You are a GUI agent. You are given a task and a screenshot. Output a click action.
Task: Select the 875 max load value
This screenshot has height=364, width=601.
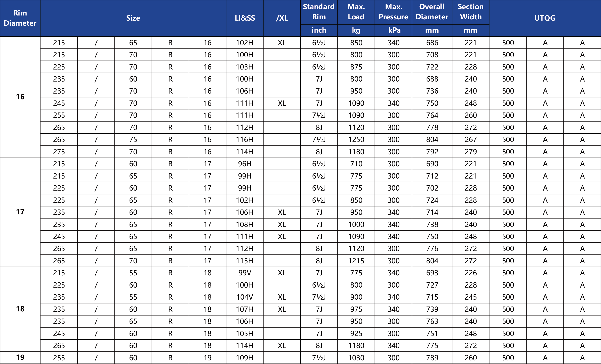coord(356,67)
